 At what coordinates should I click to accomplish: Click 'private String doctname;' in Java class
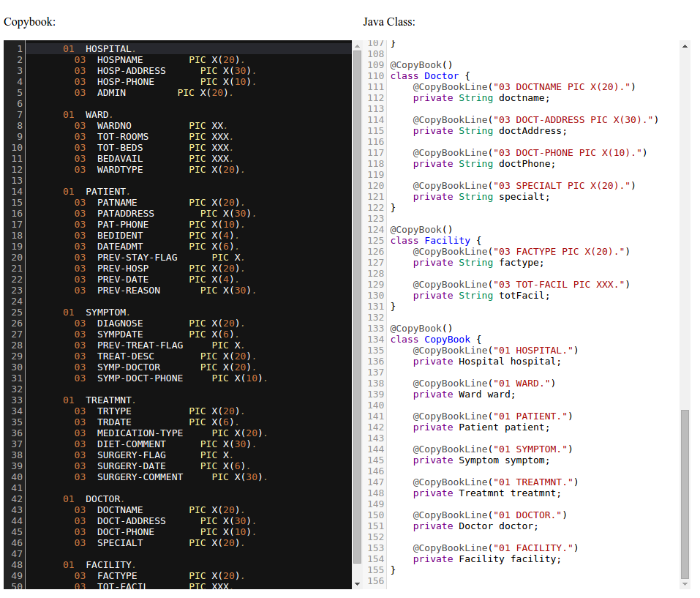point(481,98)
